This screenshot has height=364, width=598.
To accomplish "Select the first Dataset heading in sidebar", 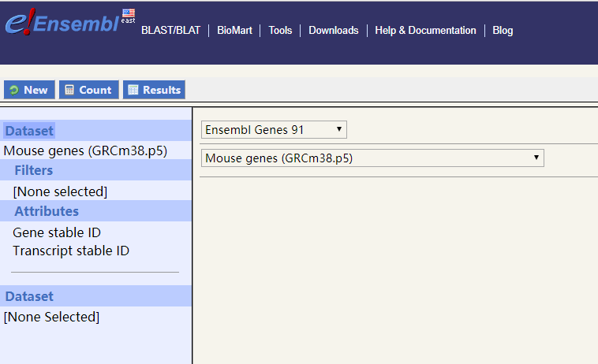I will 30,131.
